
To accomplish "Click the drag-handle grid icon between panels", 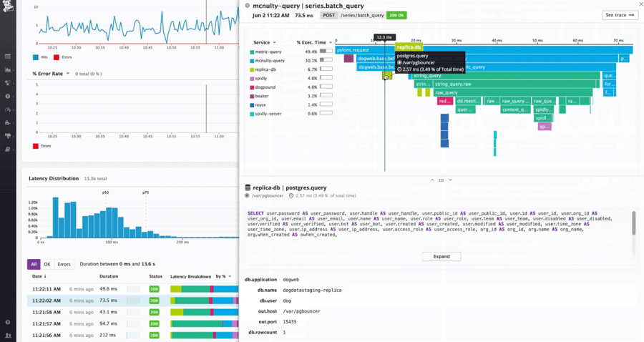I will [x=441, y=180].
